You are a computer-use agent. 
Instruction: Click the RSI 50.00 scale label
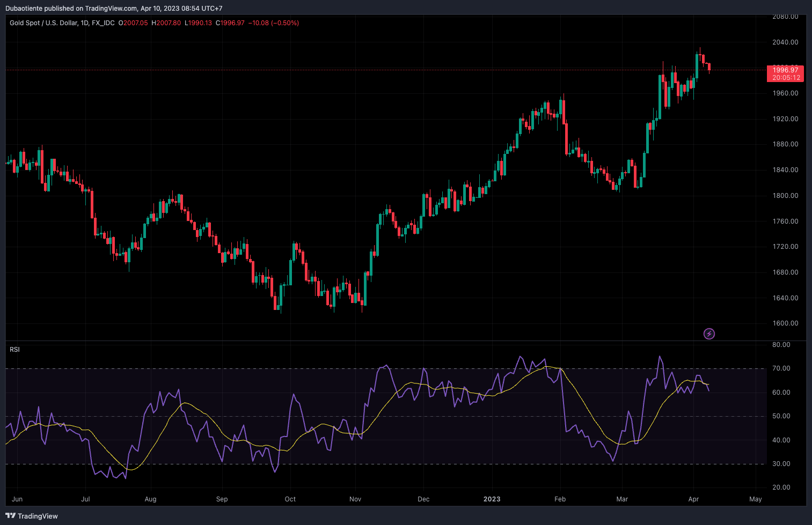coord(781,416)
